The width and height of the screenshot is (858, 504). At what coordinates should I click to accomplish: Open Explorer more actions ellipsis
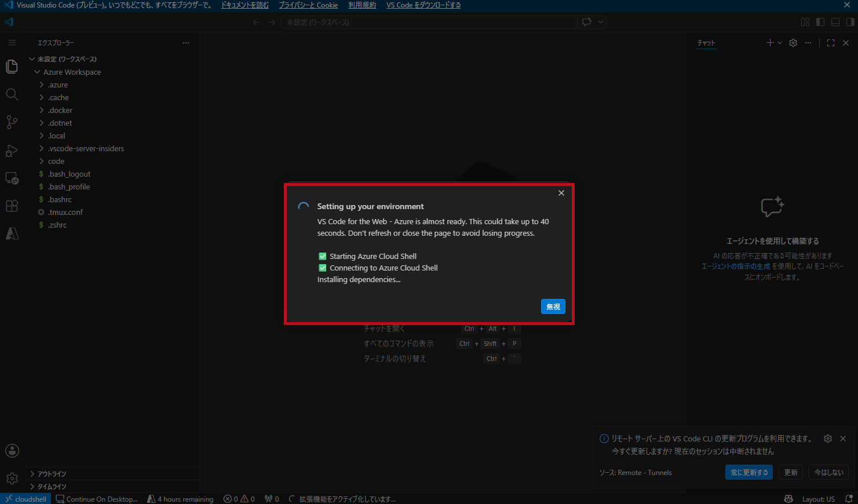185,43
